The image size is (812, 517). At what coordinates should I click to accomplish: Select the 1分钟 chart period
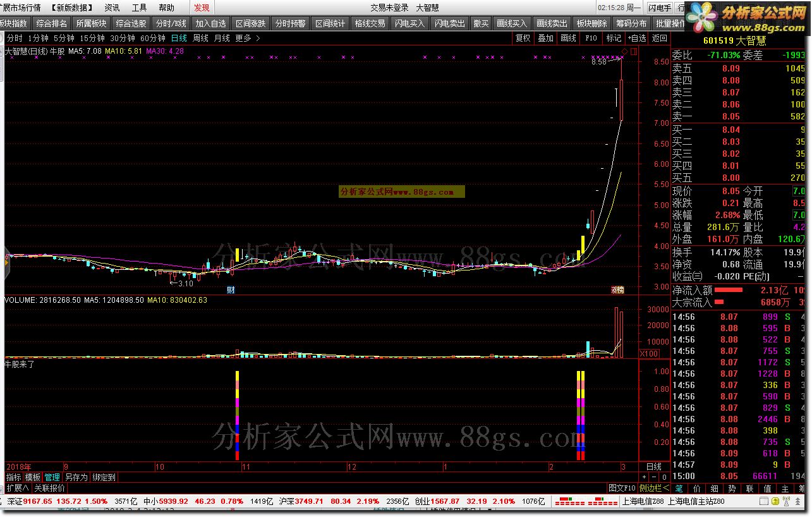click(38, 38)
